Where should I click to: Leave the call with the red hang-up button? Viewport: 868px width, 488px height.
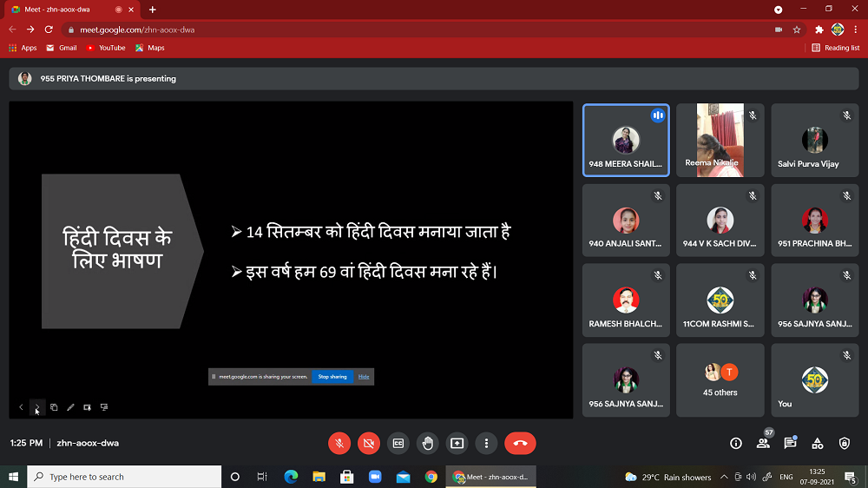[520, 443]
